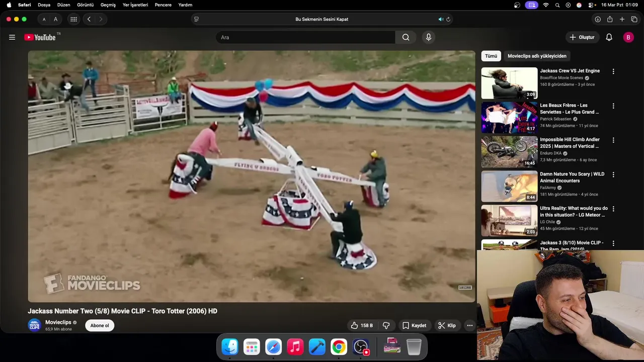Image resolution: width=644 pixels, height=362 pixels.
Task: Create a clip with Klip button
Action: pyautogui.click(x=447, y=325)
